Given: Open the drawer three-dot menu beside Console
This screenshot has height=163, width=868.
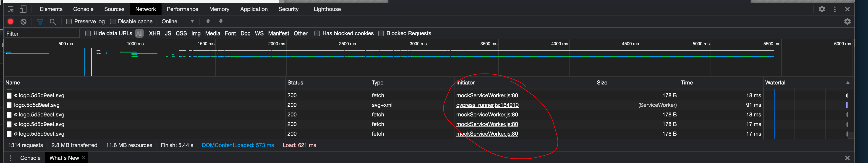Looking at the screenshot, I should point(11,158).
